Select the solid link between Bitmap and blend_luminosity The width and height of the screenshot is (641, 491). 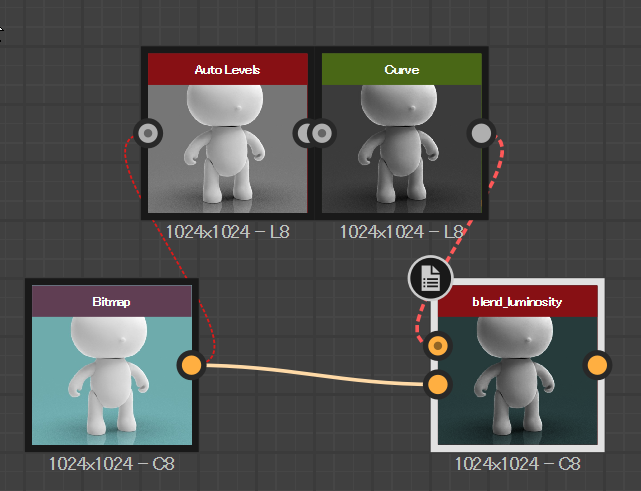coord(315,375)
